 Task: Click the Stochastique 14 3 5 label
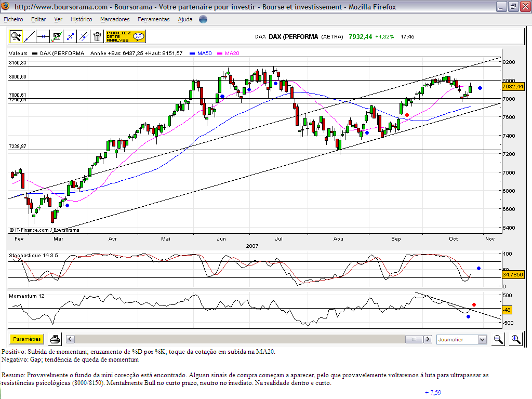(33, 256)
